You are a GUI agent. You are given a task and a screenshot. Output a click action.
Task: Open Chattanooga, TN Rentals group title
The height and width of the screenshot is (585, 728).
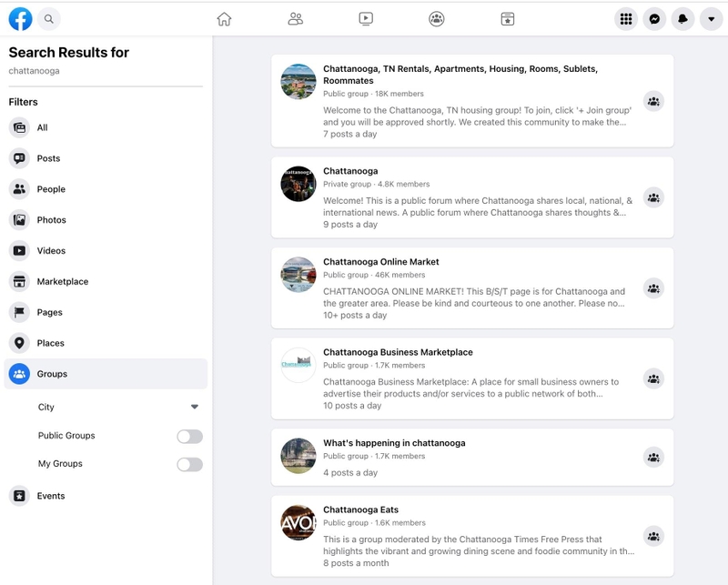(460, 75)
